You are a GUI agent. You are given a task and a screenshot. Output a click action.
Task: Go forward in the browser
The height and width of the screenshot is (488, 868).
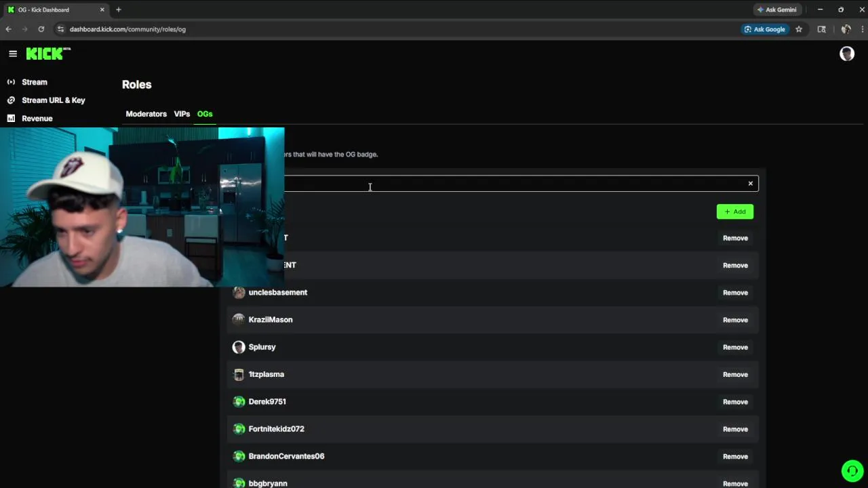[x=24, y=29]
